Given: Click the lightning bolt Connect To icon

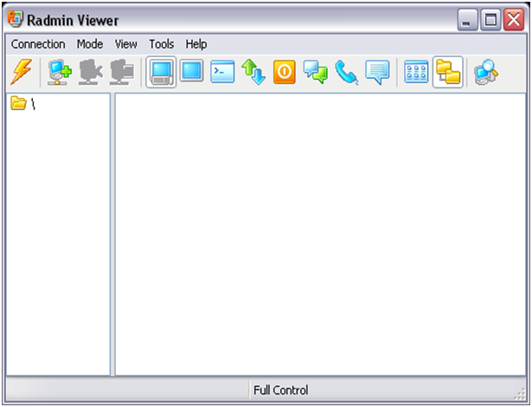Looking at the screenshot, I should [22, 72].
